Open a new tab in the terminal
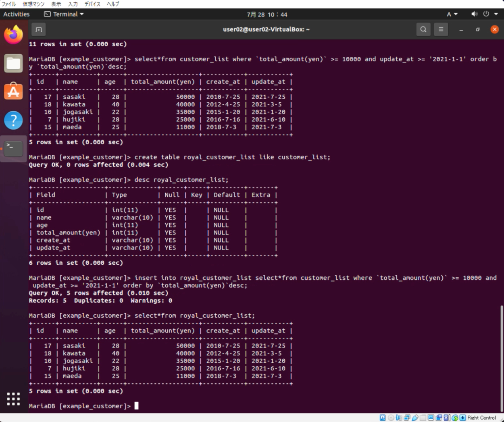504x422 pixels. pos(39,29)
